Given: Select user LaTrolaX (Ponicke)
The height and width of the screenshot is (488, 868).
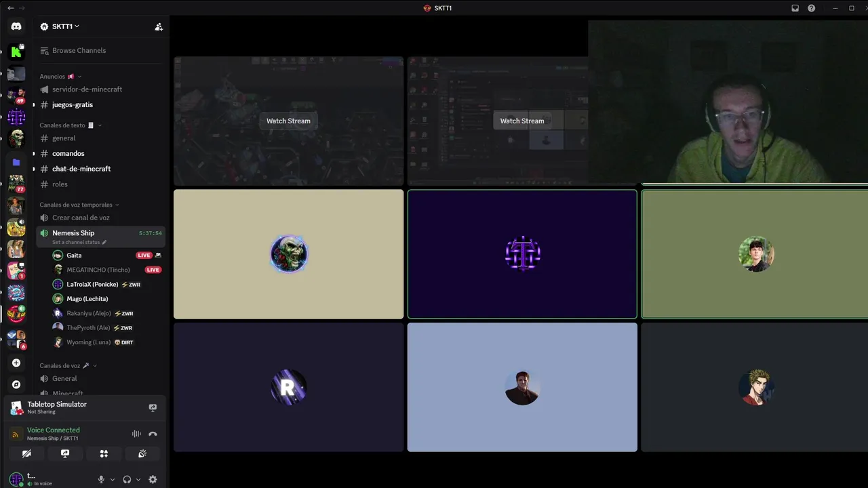Looking at the screenshot, I should (x=106, y=285).
